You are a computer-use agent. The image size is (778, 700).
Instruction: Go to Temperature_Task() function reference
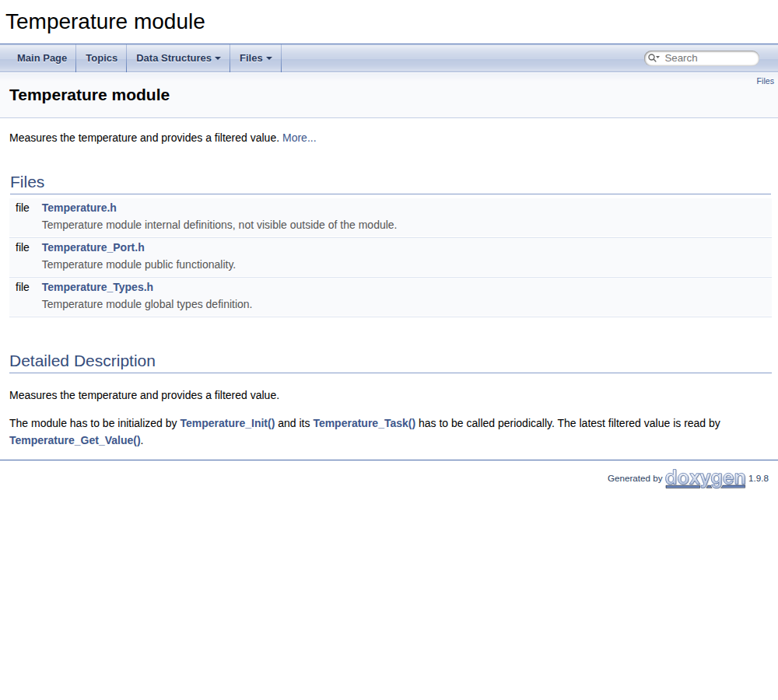click(x=364, y=423)
